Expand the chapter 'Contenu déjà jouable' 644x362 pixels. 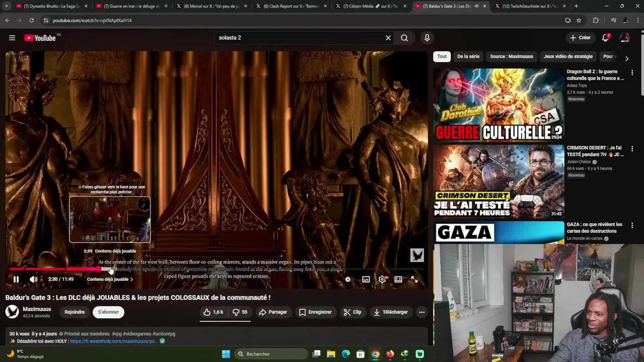(110, 279)
